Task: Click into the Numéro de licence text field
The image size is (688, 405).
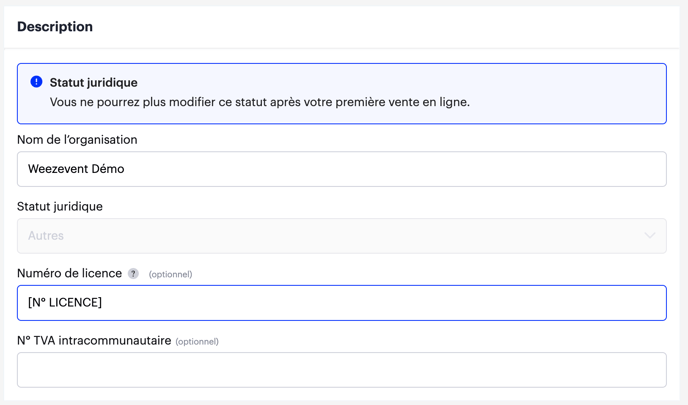Action: tap(342, 303)
